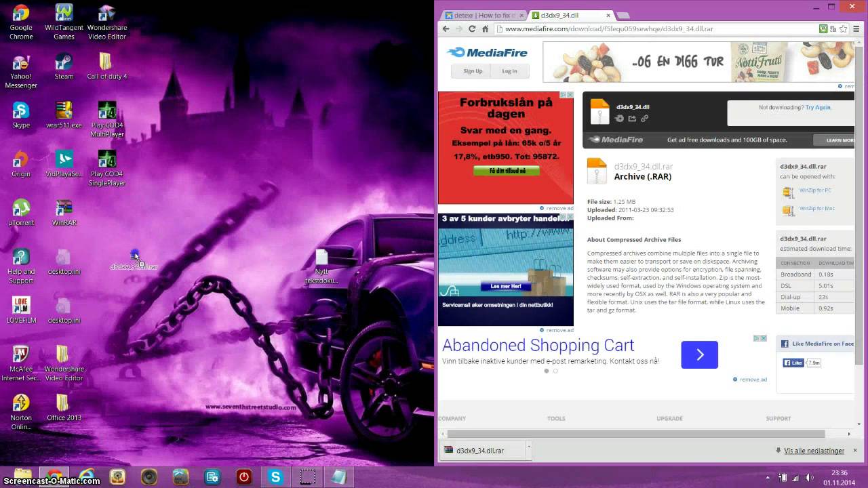Select Office 2013 folder icon
868x488 pixels.
(64, 408)
